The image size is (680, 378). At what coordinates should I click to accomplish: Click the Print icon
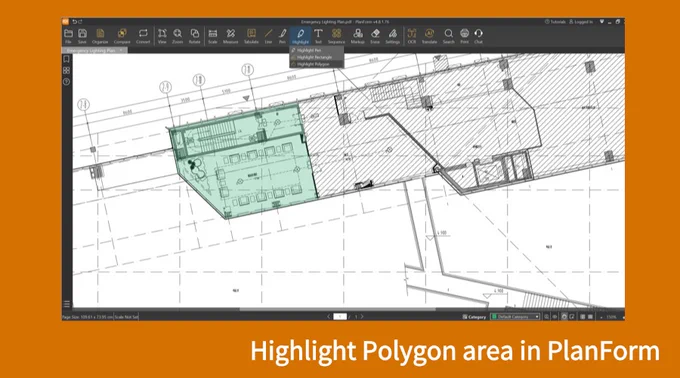[464, 36]
